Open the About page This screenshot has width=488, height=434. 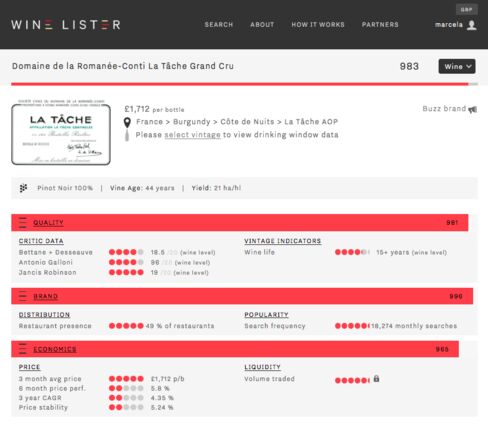point(262,25)
